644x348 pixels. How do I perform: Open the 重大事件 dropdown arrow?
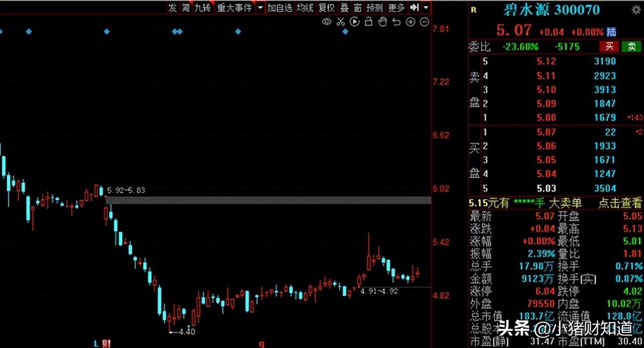coord(260,8)
